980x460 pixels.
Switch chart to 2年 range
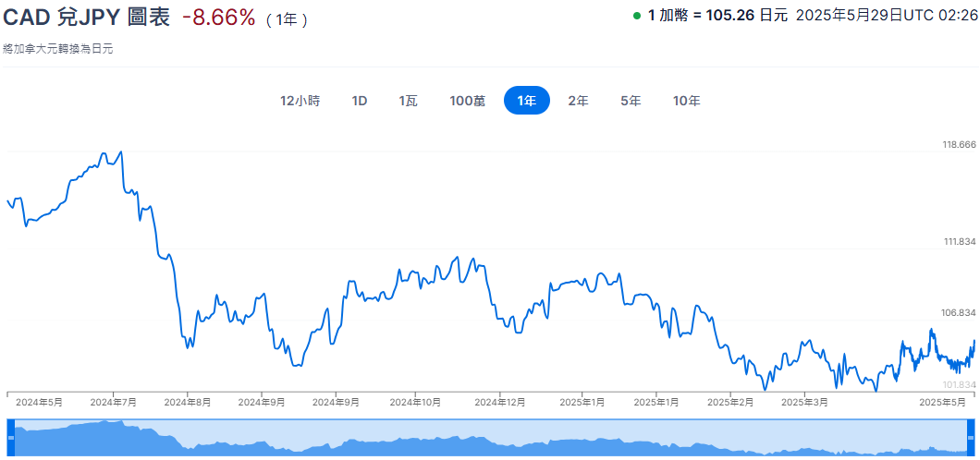(578, 101)
